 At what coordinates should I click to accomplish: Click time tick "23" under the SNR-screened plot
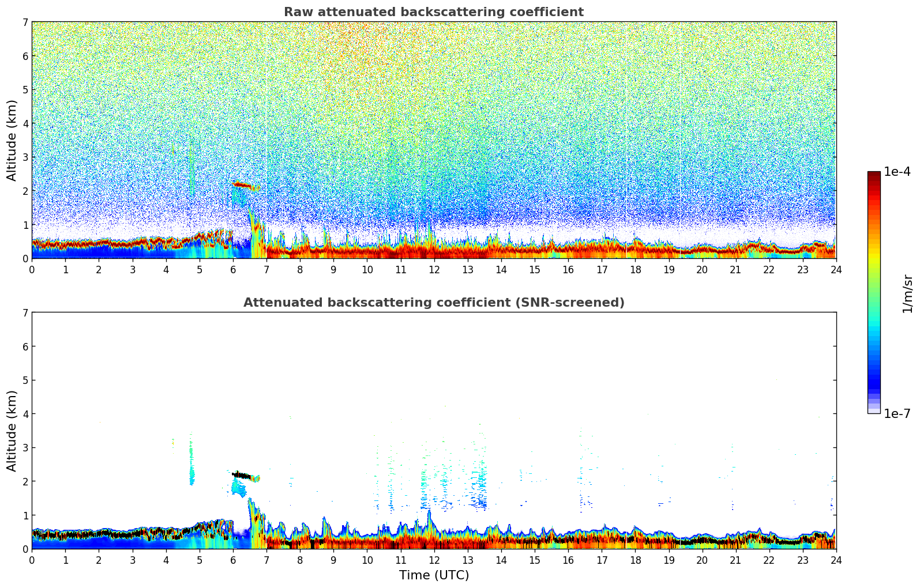click(x=803, y=560)
